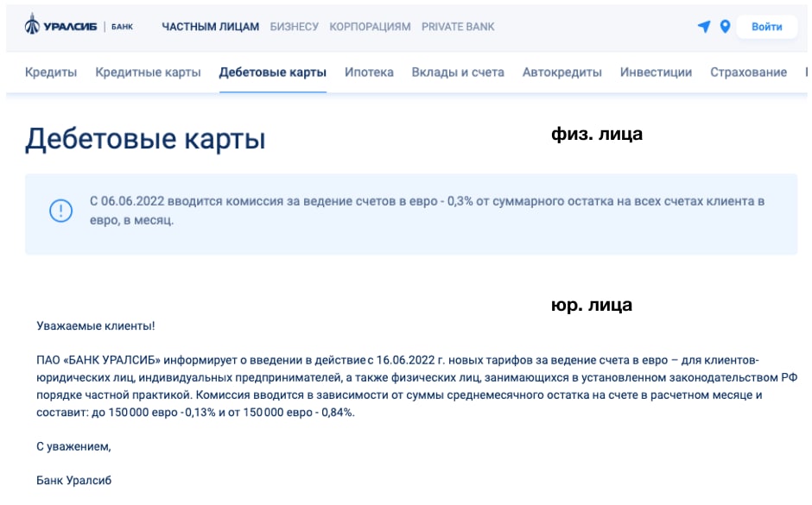812x505 pixels.
Task: Click the Дебетовые карты page heading
Action: point(145,139)
